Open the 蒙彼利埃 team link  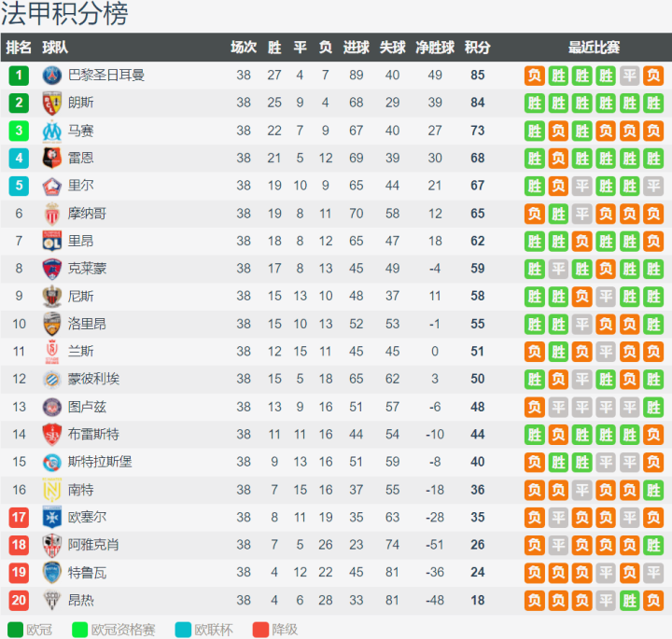pos(93,379)
